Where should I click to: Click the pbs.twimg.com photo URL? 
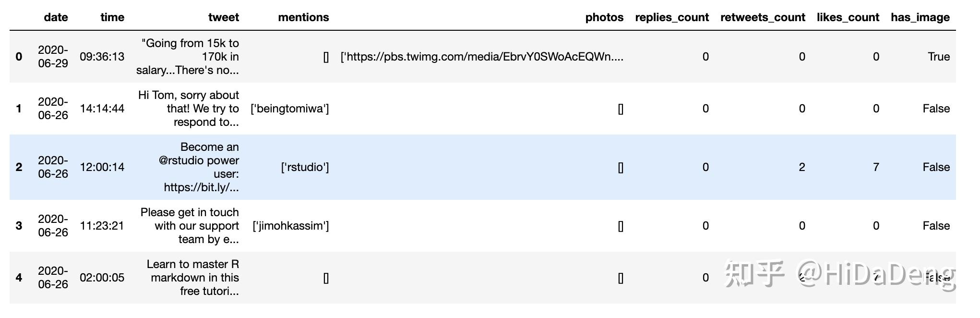tap(482, 57)
